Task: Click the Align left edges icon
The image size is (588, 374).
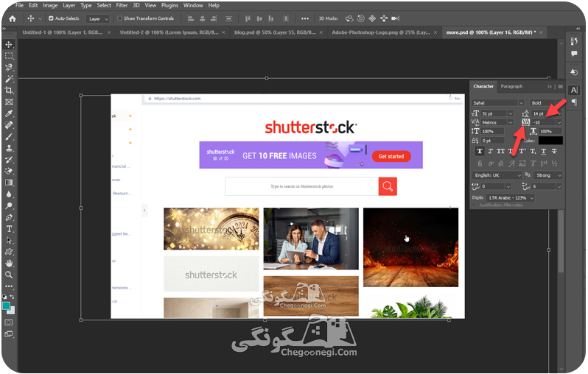Action: point(191,18)
